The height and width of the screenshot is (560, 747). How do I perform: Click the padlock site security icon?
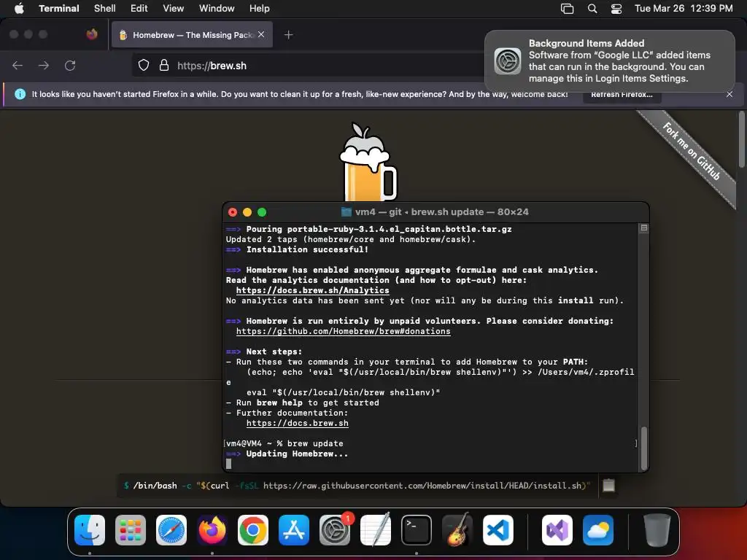(x=164, y=65)
